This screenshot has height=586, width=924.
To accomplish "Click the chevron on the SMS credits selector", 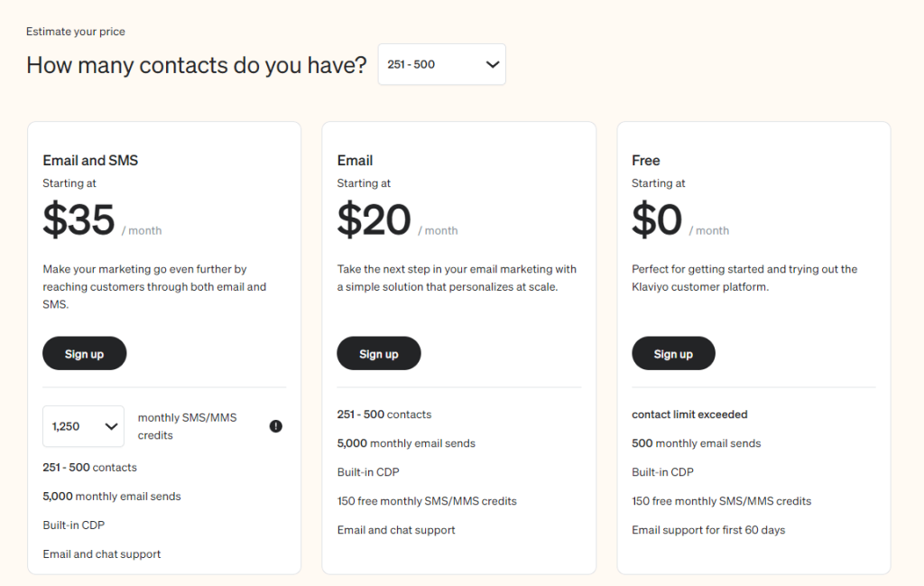I will 111,425.
